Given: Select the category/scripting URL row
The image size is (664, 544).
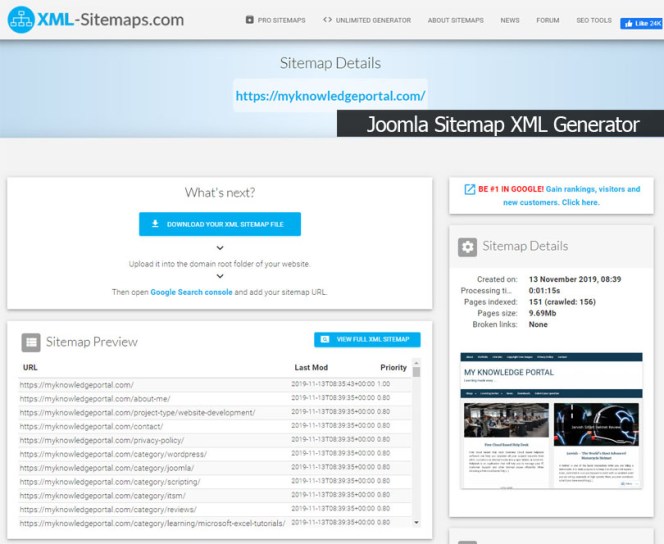Looking at the screenshot, I should pyautogui.click(x=215, y=482).
